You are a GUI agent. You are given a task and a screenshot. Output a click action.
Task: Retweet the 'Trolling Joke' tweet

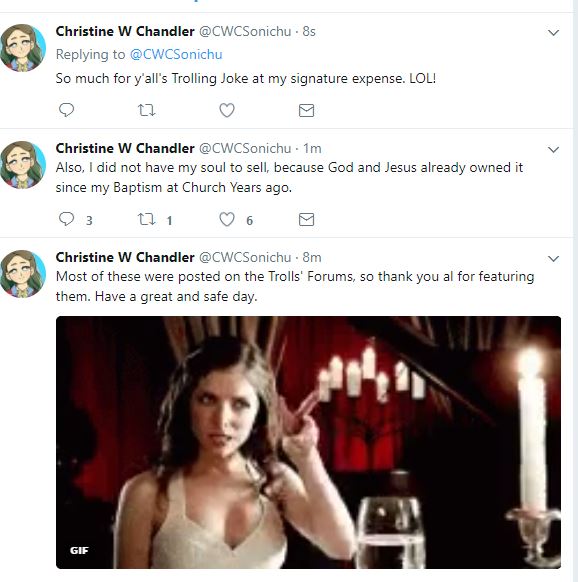pos(146,110)
